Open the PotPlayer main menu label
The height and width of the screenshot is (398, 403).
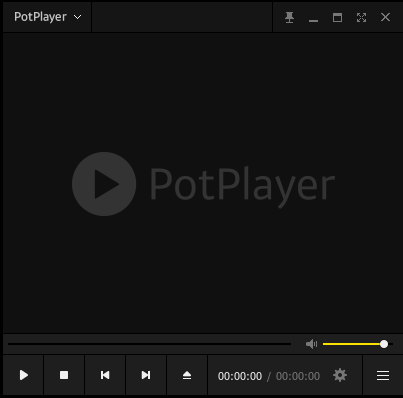[40, 17]
